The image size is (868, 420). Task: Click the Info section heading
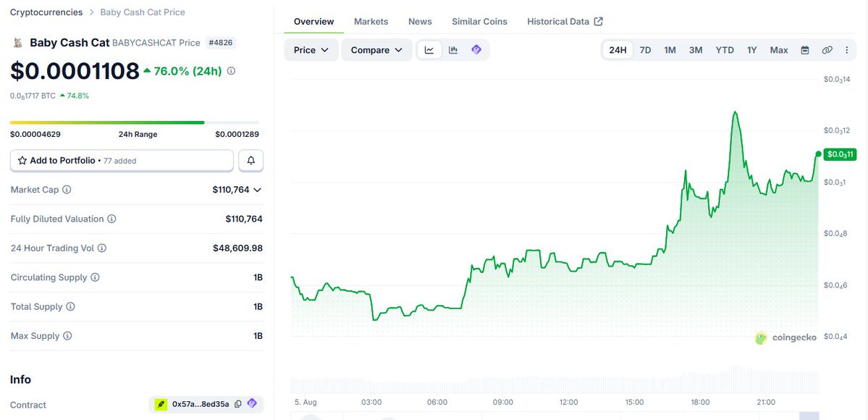click(x=20, y=379)
